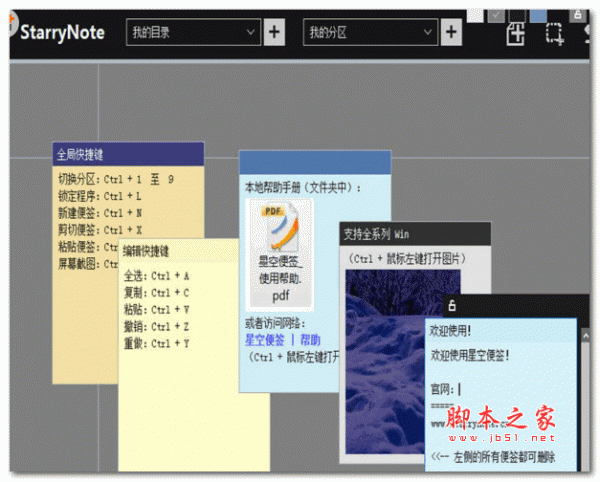Image resolution: width=600 pixels, height=482 pixels.
Task: Add a new directory with the plus button beside 我的目录
Action: (274, 32)
